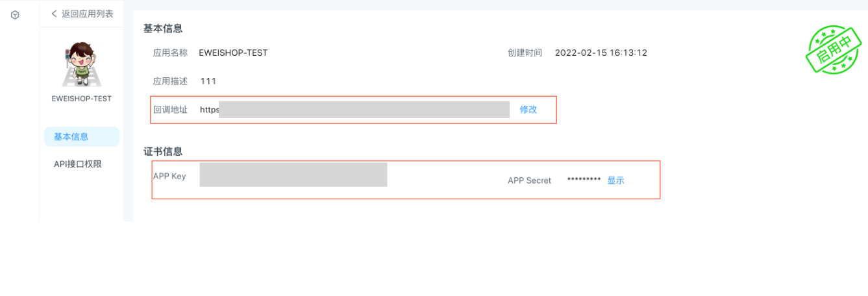868x296 pixels.
Task: Click the 修改 link for callback address
Action: point(528,110)
